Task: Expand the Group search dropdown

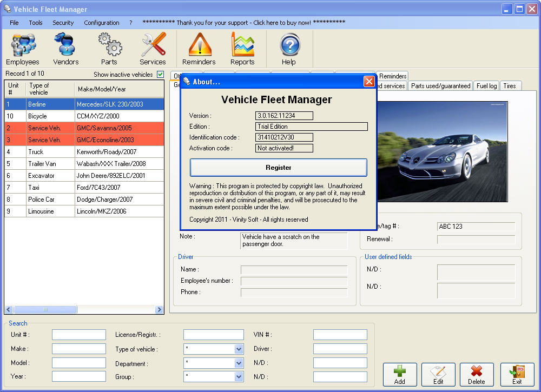Action: [238, 377]
